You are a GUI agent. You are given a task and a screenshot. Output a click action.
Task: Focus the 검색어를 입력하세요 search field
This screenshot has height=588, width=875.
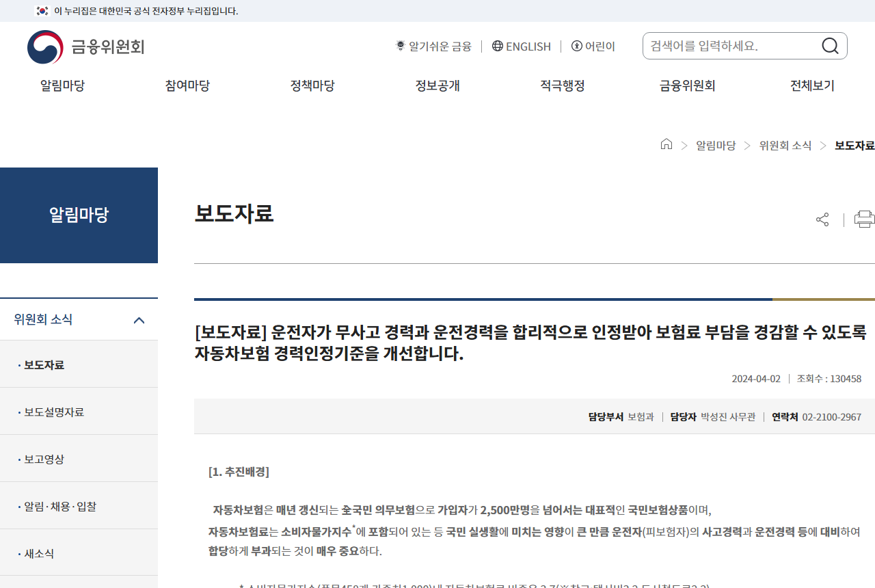click(731, 46)
